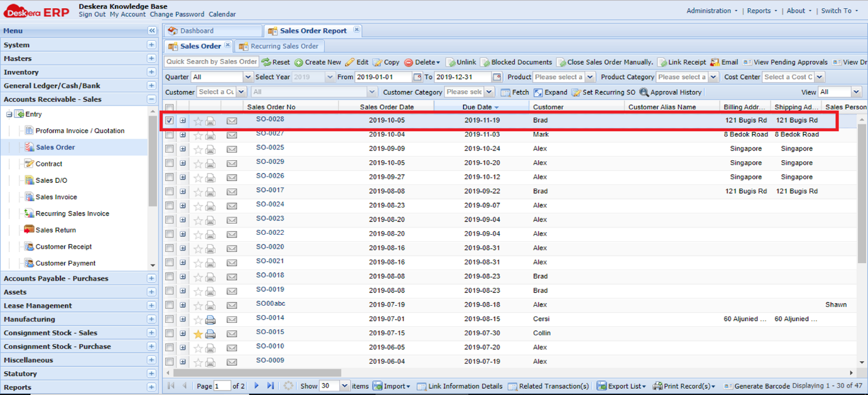Check the SO-0024 row checkbox
Viewport: 868px width, 395px height.
coord(170,206)
